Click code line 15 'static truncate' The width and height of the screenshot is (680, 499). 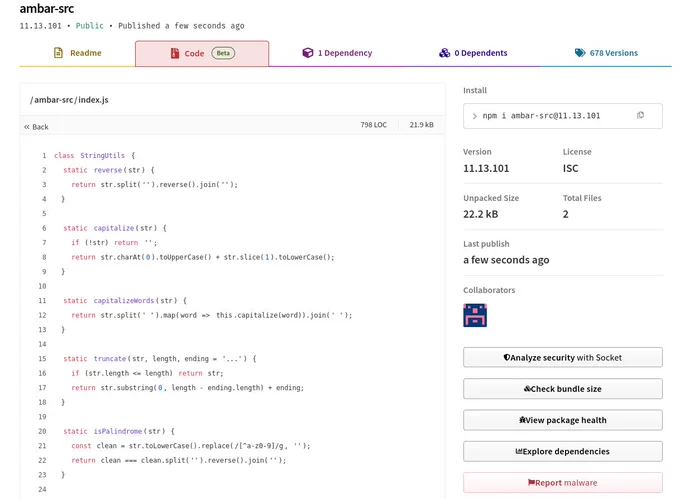pos(160,359)
